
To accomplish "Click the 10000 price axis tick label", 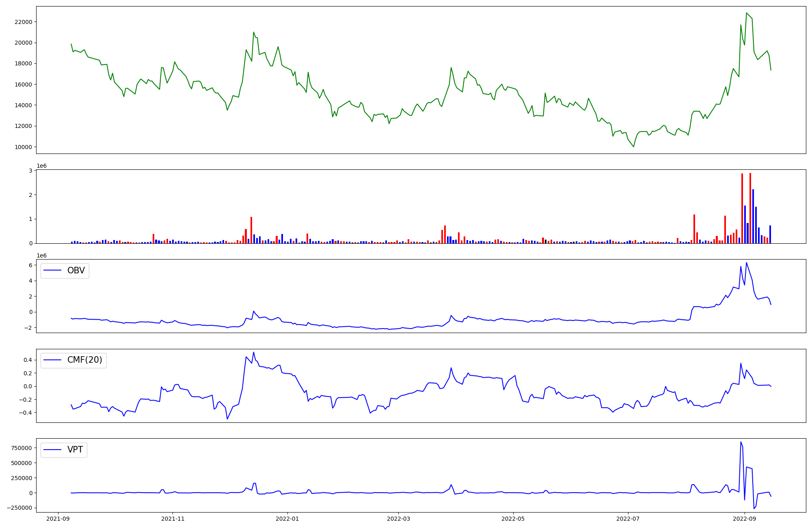I will (x=23, y=147).
